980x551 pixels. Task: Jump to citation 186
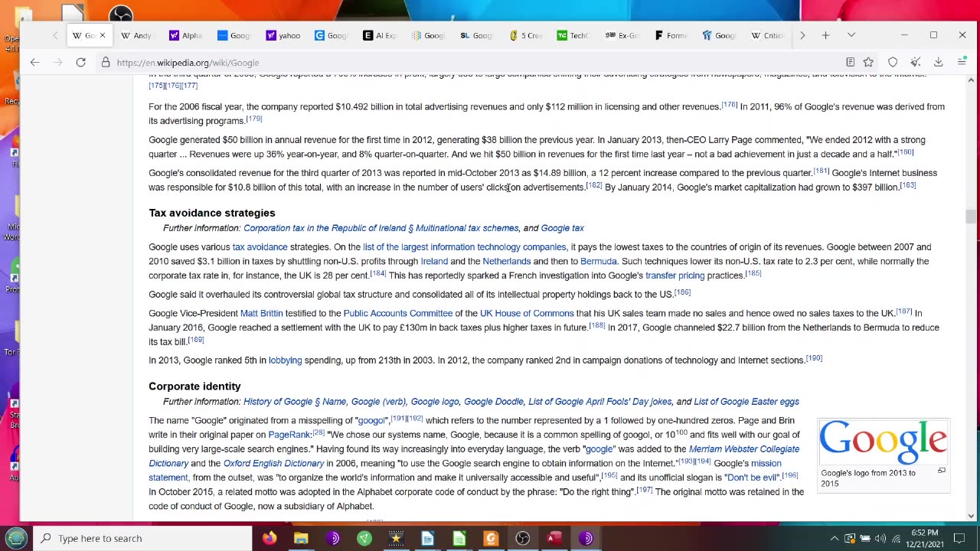pyautogui.click(x=682, y=292)
